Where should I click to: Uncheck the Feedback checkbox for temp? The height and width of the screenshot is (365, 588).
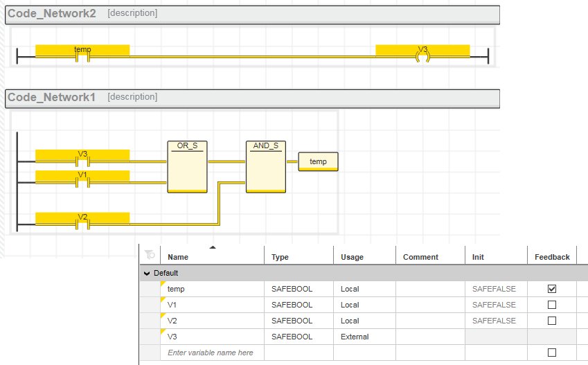[x=551, y=289]
